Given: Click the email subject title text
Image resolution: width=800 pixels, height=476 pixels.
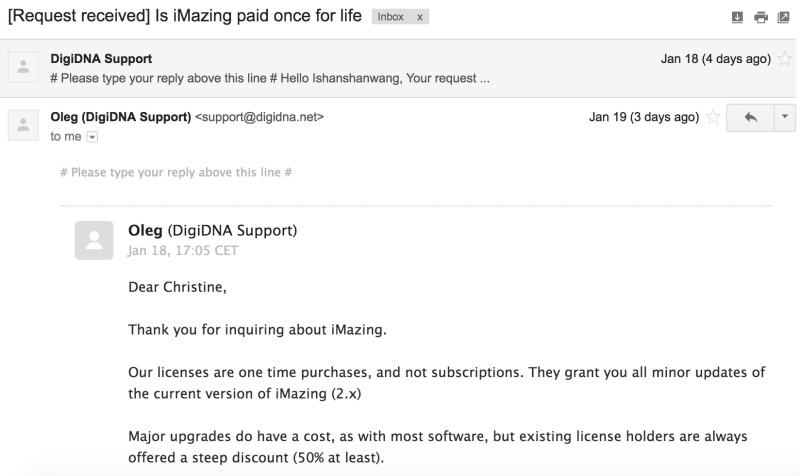Looking at the screenshot, I should tap(185, 16).
